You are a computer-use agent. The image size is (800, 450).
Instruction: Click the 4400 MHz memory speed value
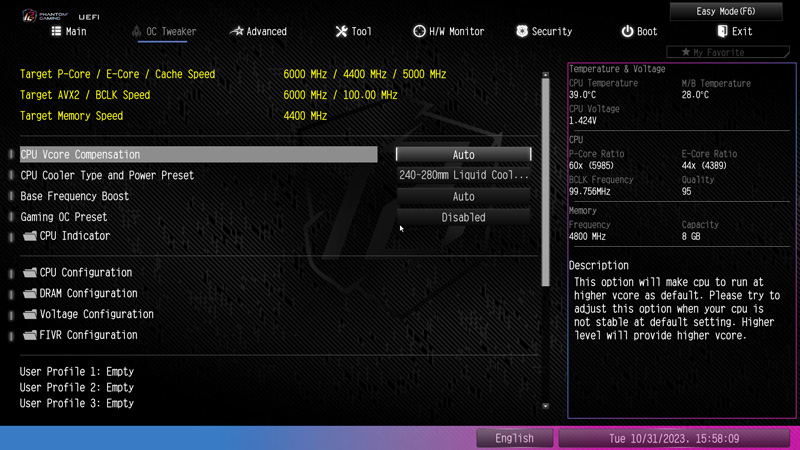[x=305, y=116]
